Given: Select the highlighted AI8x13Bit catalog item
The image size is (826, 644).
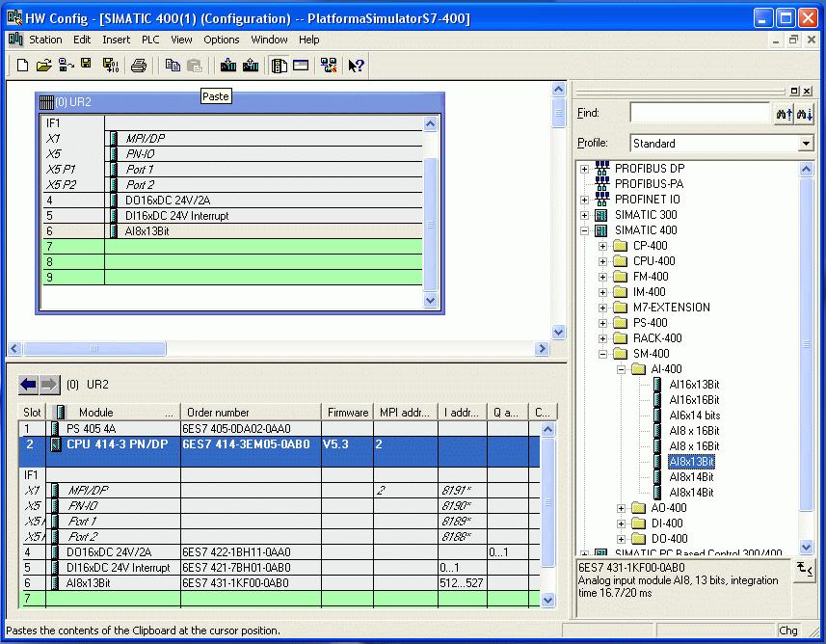Looking at the screenshot, I should [x=692, y=462].
